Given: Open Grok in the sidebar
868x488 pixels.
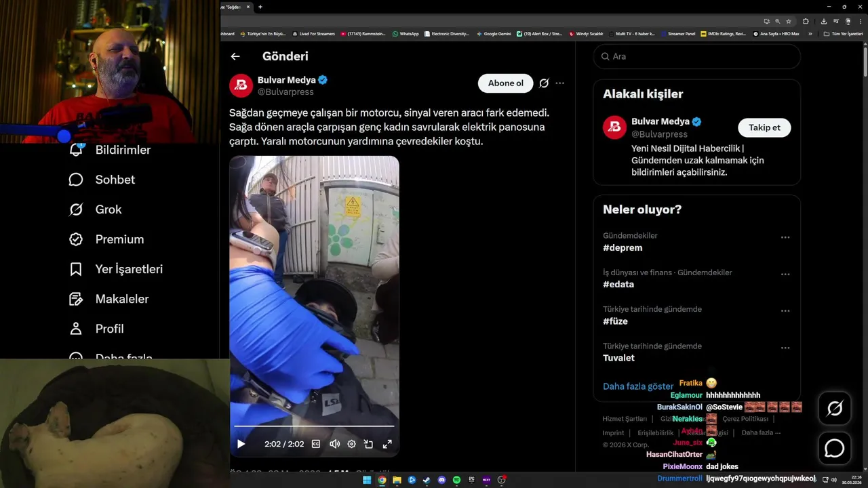Looking at the screenshot, I should pos(95,209).
